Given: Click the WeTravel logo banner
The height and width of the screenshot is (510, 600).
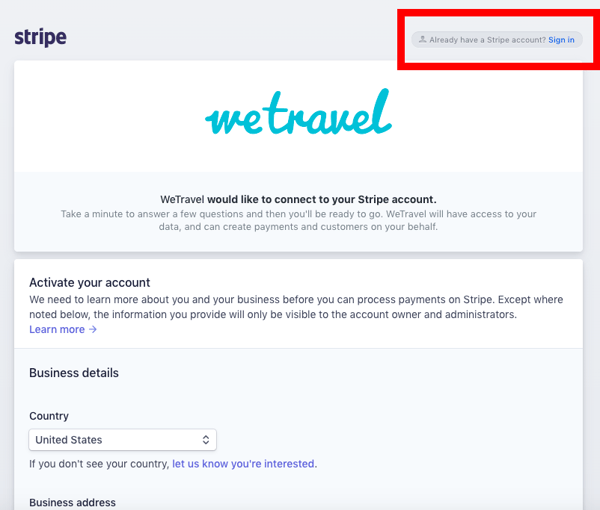Looking at the screenshot, I should pos(298,115).
